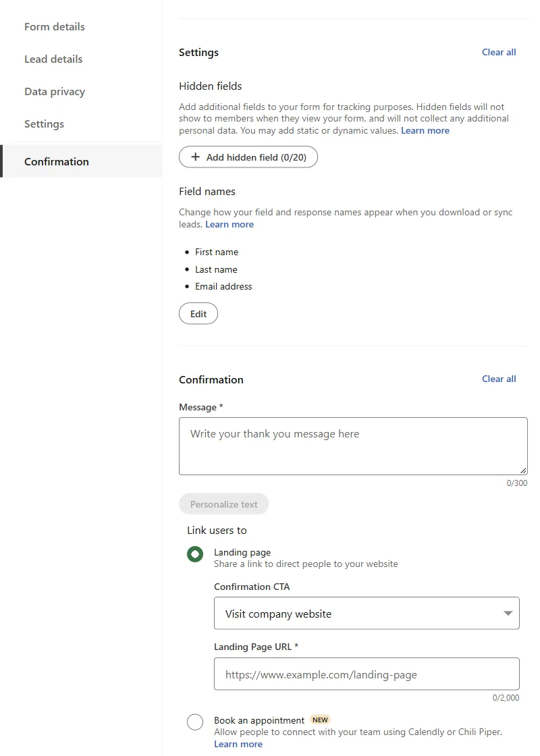The image size is (540, 756).
Task: Clear all Settings fields
Action: tap(499, 52)
